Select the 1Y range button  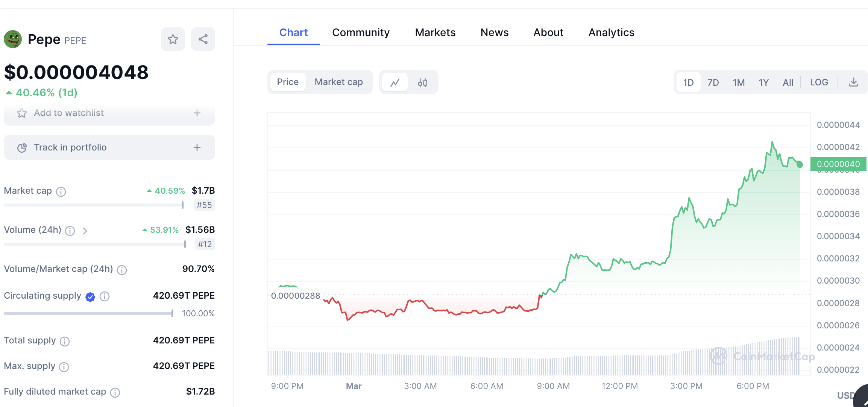763,82
